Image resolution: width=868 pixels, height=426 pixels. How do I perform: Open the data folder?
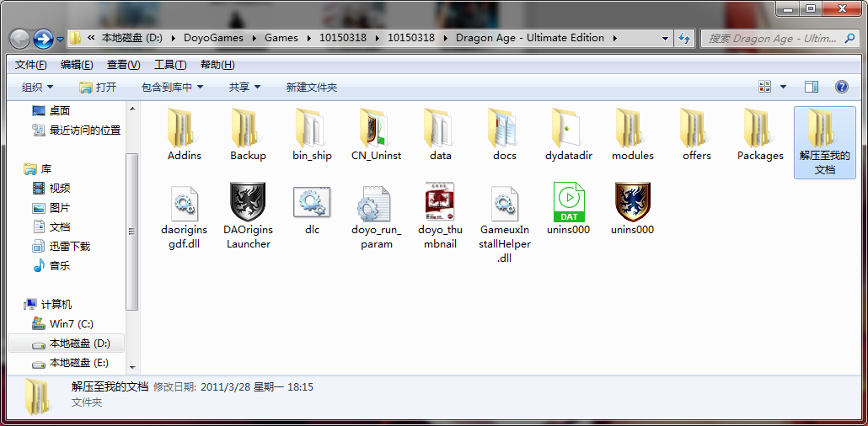tap(441, 135)
